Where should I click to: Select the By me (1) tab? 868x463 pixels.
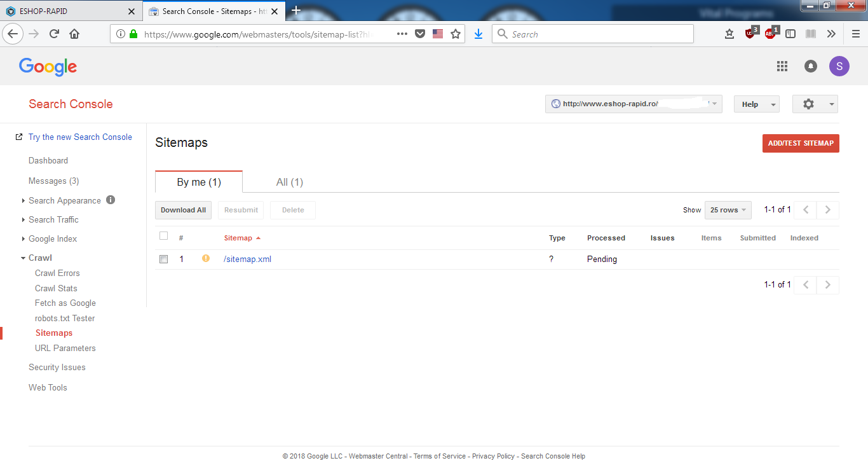pos(199,182)
